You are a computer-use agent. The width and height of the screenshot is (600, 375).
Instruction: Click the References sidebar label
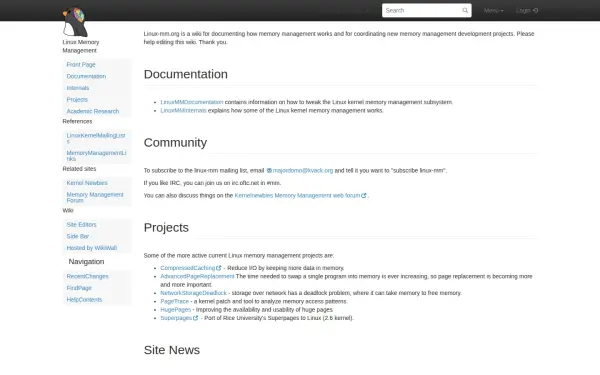[x=77, y=121]
